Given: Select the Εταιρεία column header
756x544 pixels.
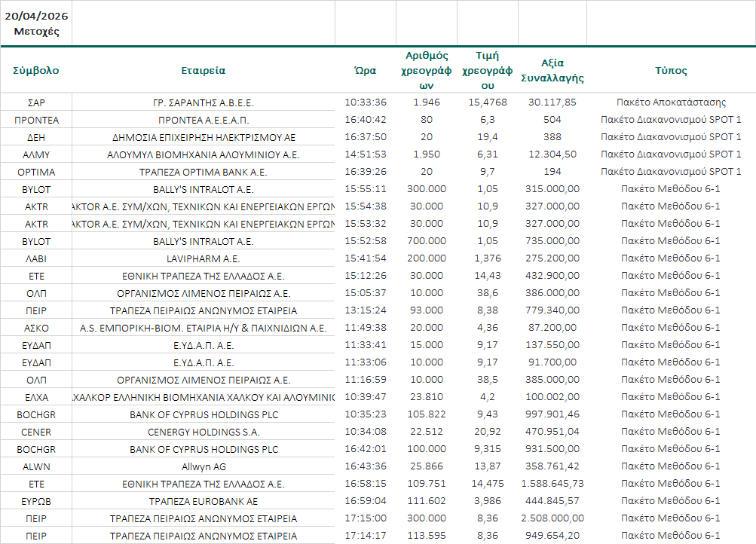Looking at the screenshot, I should [x=203, y=71].
